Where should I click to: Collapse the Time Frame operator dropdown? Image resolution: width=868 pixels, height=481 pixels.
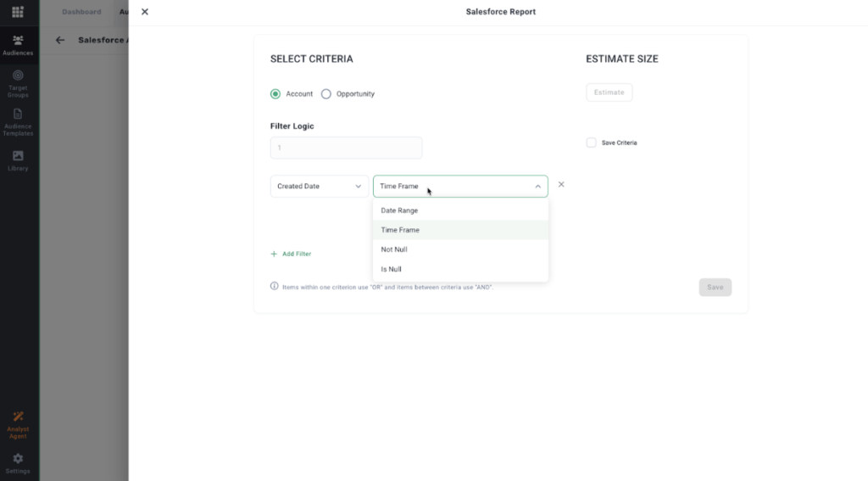pos(460,186)
